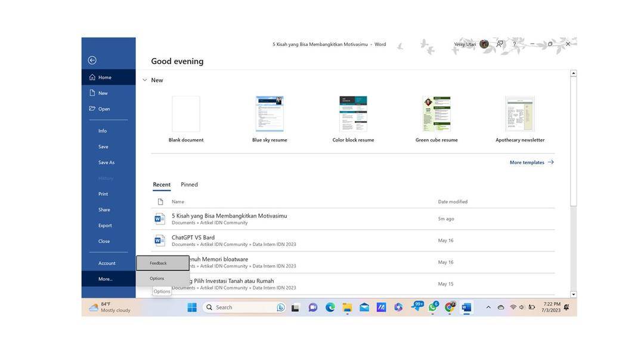Switch to the Recent tab
Image resolution: width=644 pixels, height=363 pixels.
coord(162,184)
